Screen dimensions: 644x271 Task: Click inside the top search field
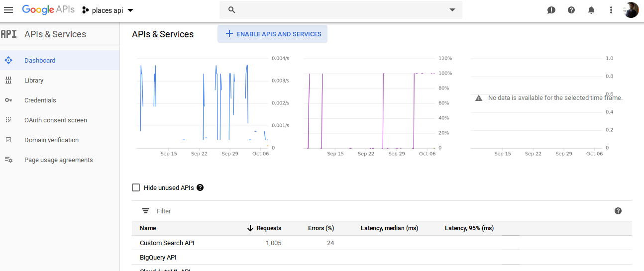[341, 10]
